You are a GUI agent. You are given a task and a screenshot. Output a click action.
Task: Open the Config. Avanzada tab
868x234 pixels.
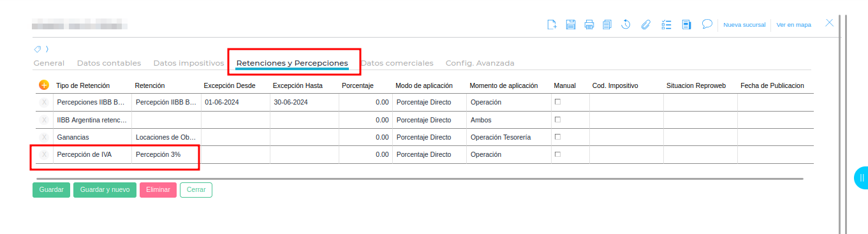point(480,63)
